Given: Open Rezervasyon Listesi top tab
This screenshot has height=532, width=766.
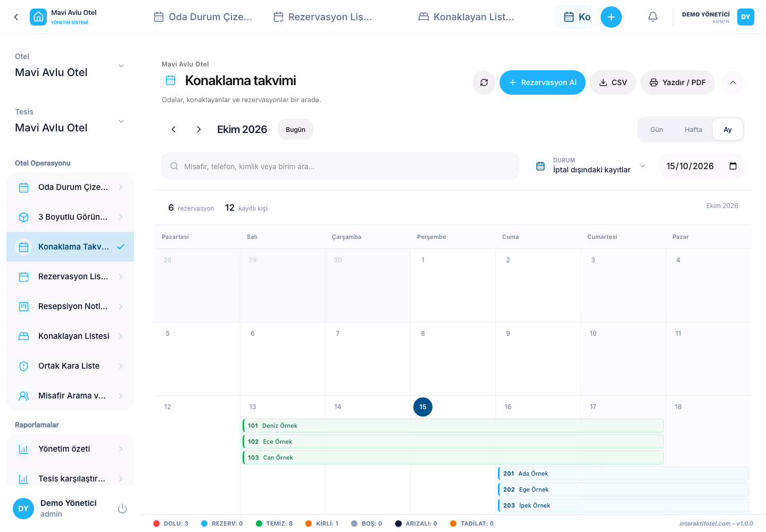Looking at the screenshot, I should [x=323, y=17].
